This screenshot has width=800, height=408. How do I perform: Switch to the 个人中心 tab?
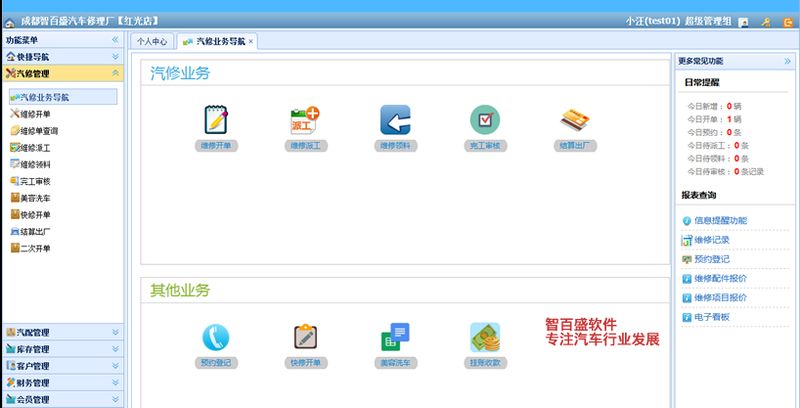click(x=152, y=42)
